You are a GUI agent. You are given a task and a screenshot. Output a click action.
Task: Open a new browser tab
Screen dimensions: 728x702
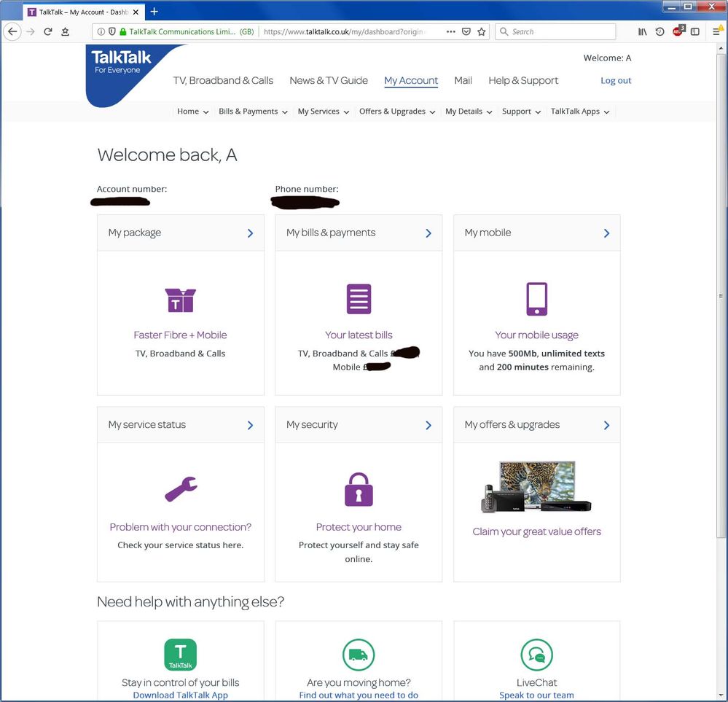click(x=154, y=12)
